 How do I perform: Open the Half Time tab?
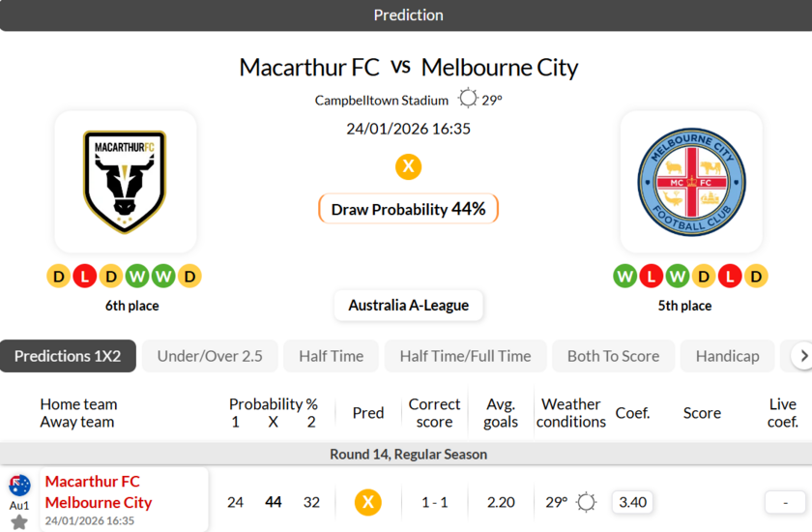pyautogui.click(x=331, y=356)
